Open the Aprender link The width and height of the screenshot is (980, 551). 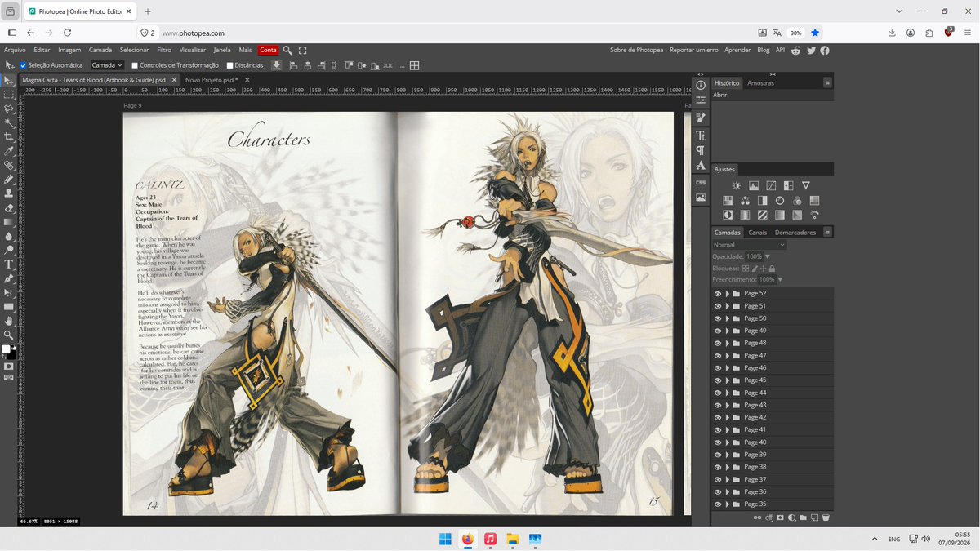[x=737, y=50]
